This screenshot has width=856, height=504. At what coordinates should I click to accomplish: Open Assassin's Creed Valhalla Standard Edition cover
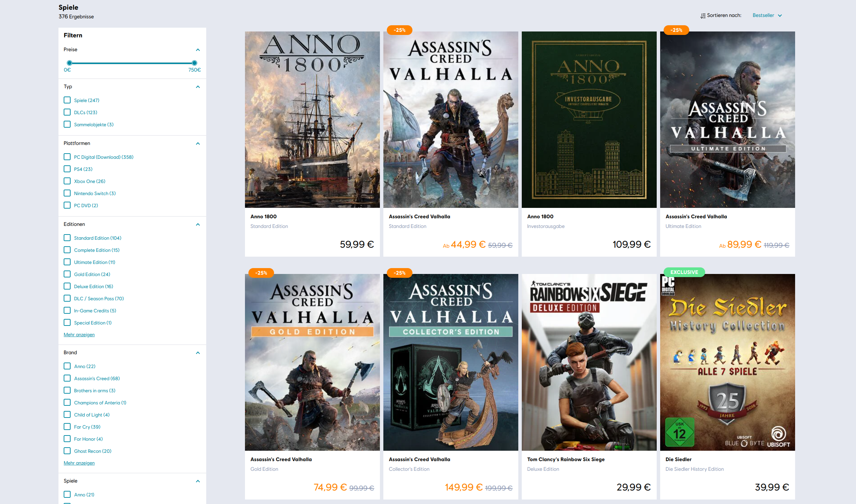point(450,120)
